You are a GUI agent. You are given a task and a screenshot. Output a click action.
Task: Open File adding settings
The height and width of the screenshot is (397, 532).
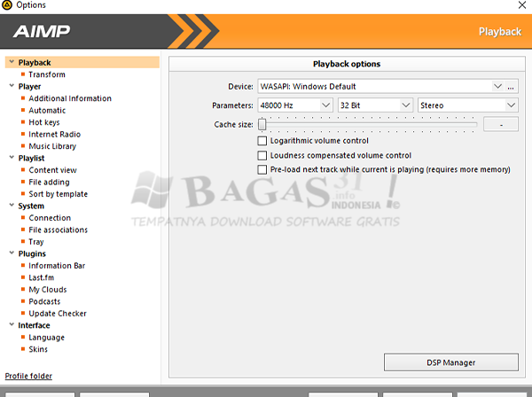pyautogui.click(x=49, y=183)
